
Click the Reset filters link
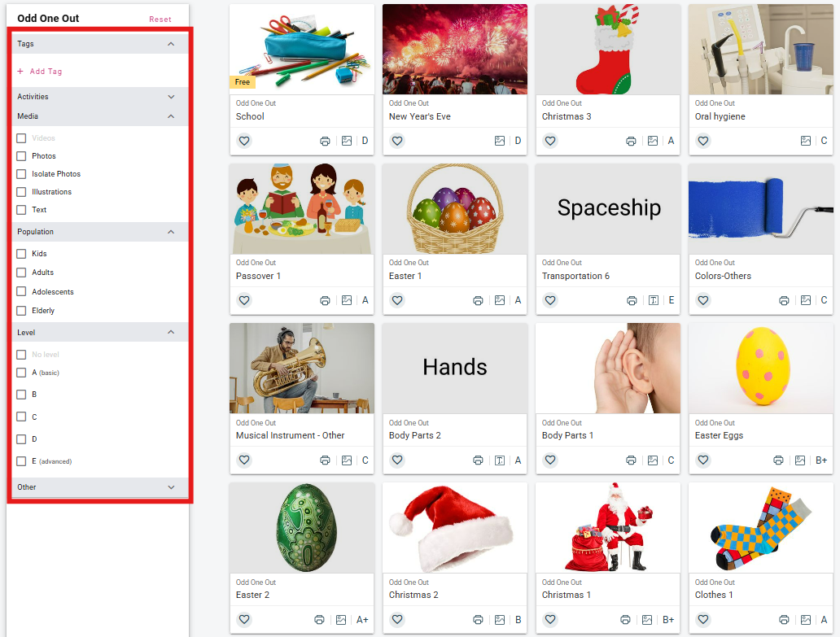(x=160, y=20)
